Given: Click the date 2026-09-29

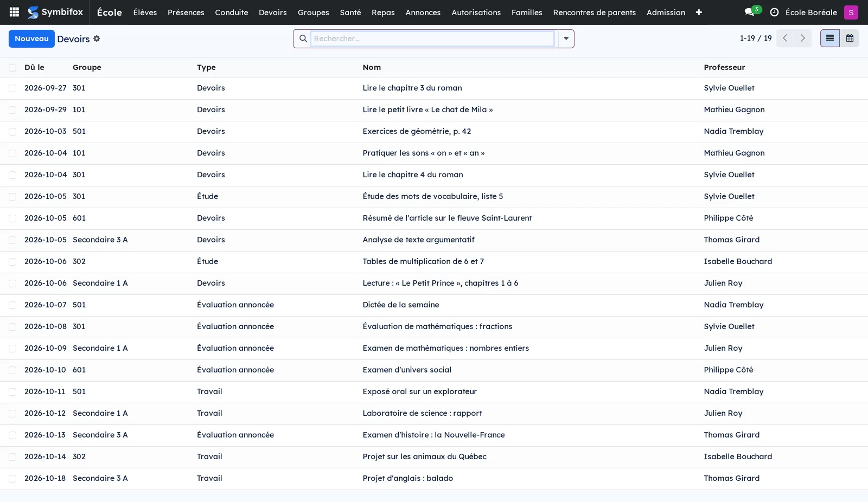Looking at the screenshot, I should point(46,110).
